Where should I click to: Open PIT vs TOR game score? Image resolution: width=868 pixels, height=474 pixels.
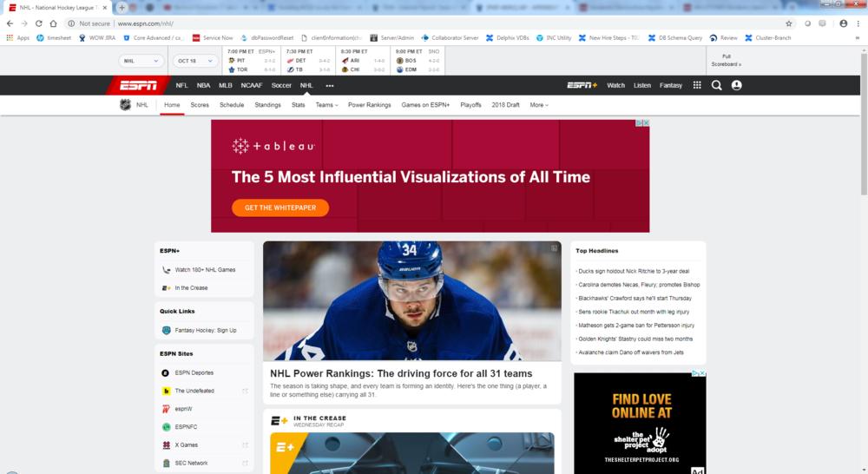point(252,61)
